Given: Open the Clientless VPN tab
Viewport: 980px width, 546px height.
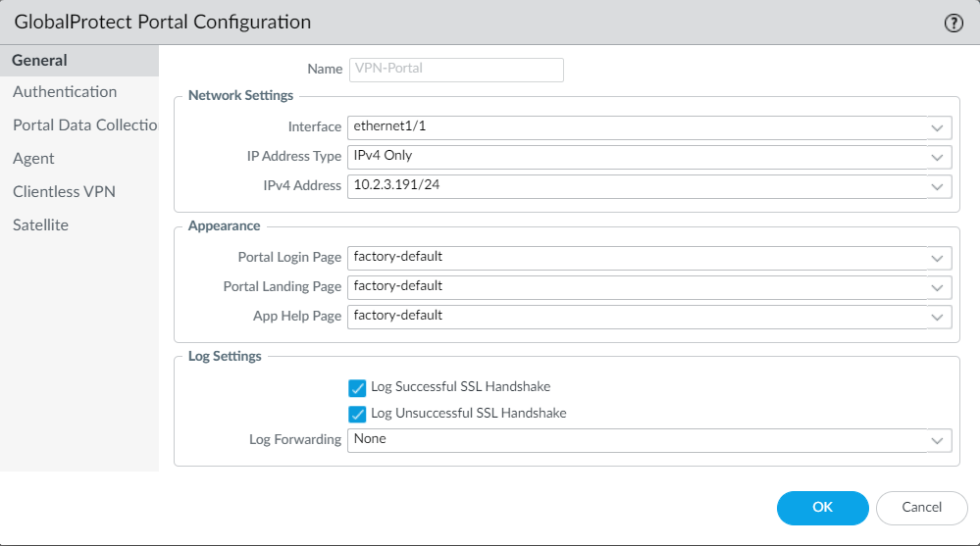Looking at the screenshot, I should (x=64, y=192).
